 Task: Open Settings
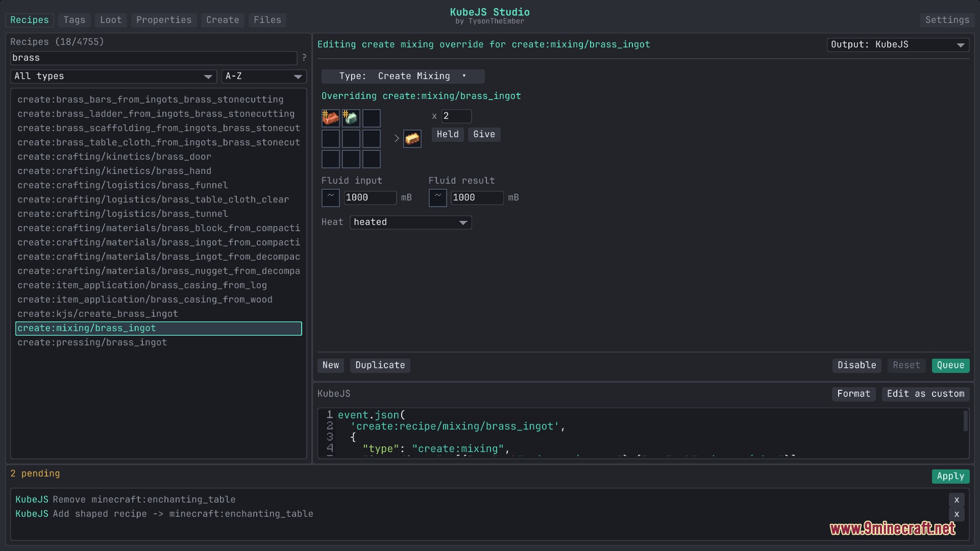947,20
